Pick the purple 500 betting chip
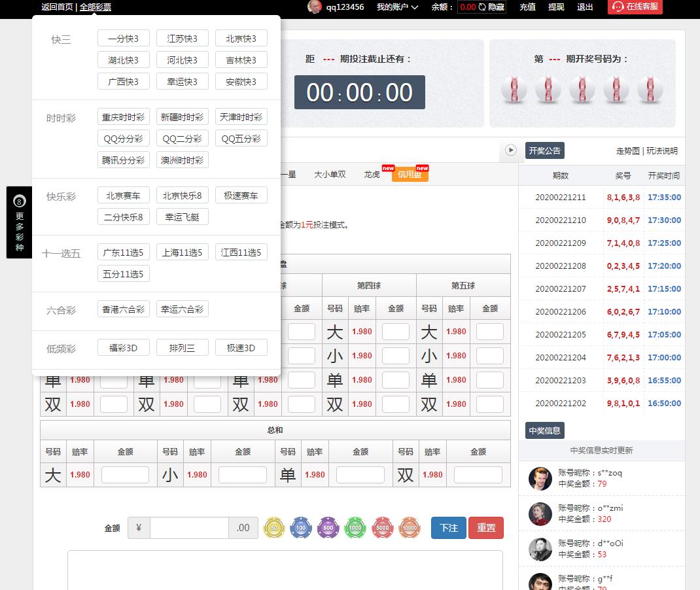The height and width of the screenshot is (590, 700). point(328,528)
